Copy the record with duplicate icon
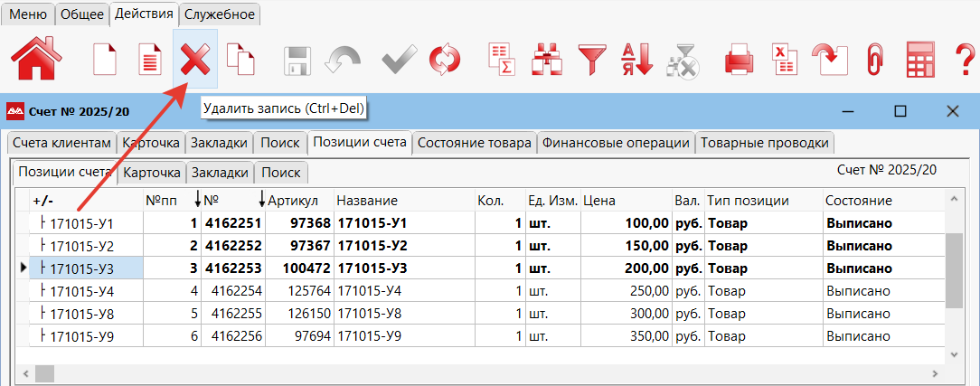Image resolution: width=980 pixels, height=386 pixels. click(240, 61)
